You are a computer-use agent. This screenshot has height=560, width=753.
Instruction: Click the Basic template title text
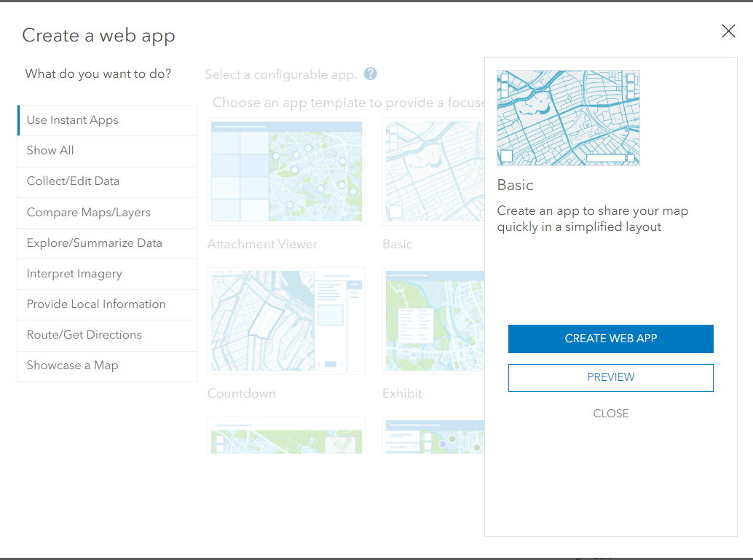pos(515,185)
